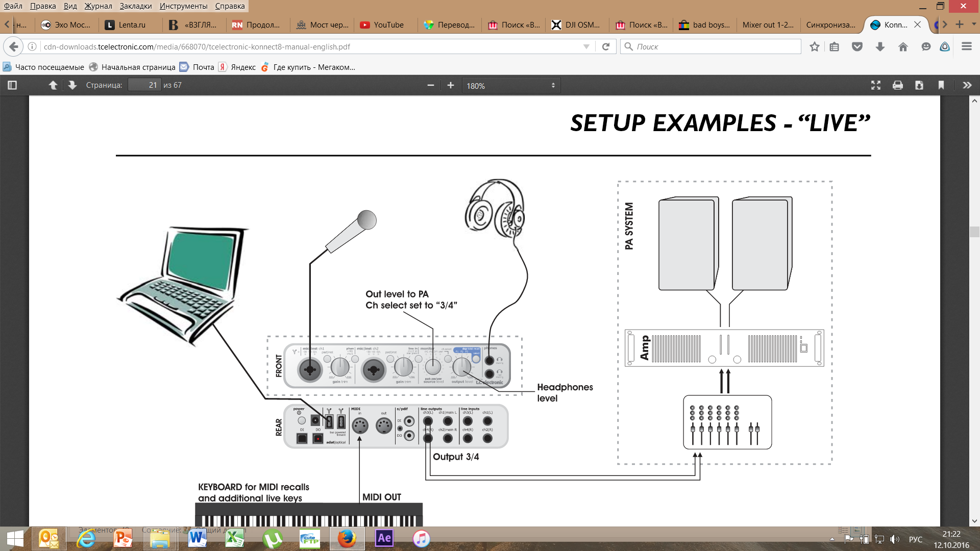This screenshot has width=980, height=551.
Task: Open the Журнал menu
Action: click(x=98, y=6)
